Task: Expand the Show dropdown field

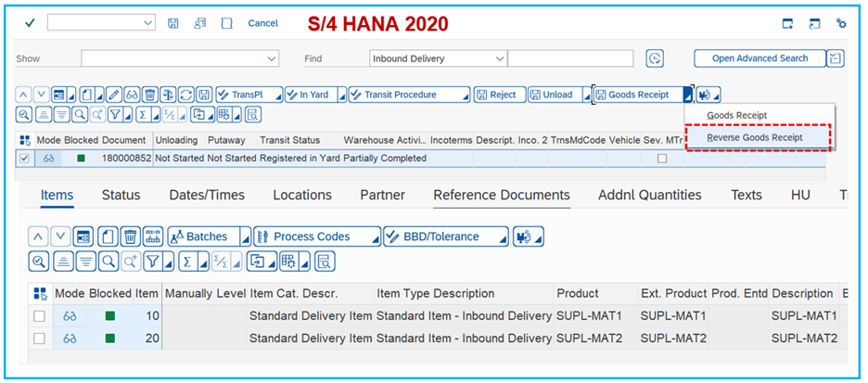Action: point(272,58)
